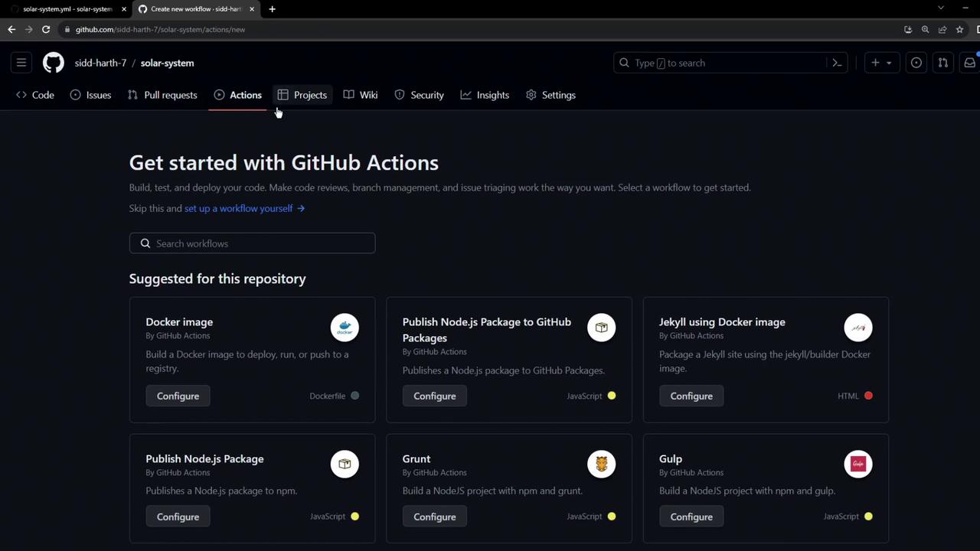Viewport: 980px width, 551px height.
Task: Close the solar-system.yml browser tab
Action: [x=124, y=9]
